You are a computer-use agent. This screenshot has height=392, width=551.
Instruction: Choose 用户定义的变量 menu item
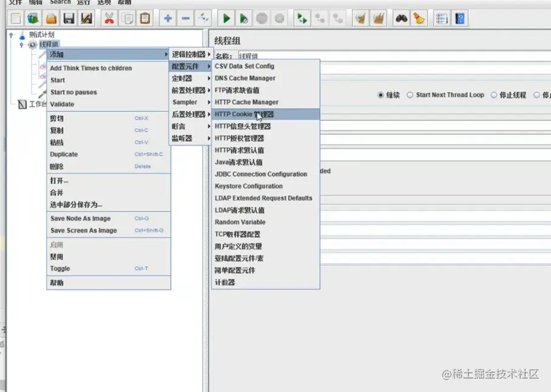point(265,246)
